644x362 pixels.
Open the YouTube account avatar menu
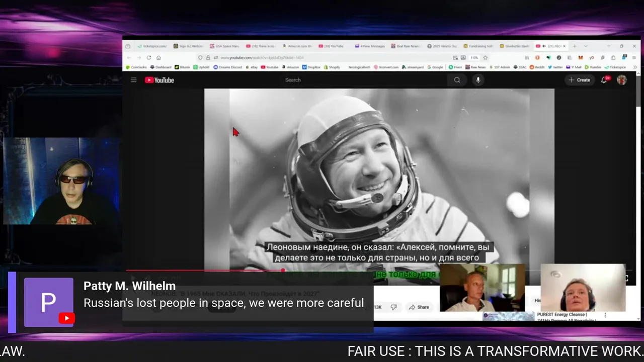pyautogui.click(x=622, y=80)
